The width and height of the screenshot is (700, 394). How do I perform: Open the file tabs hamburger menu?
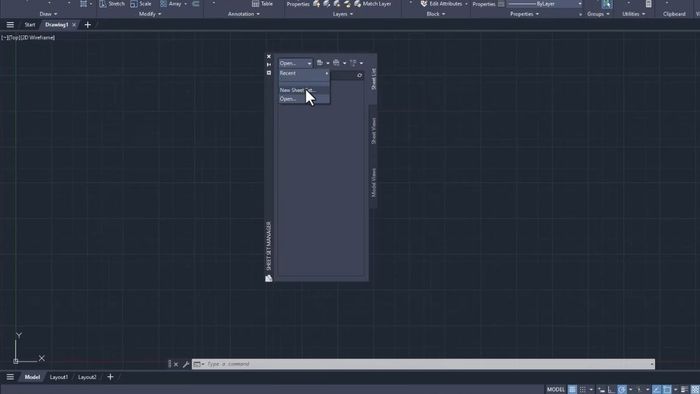point(10,25)
